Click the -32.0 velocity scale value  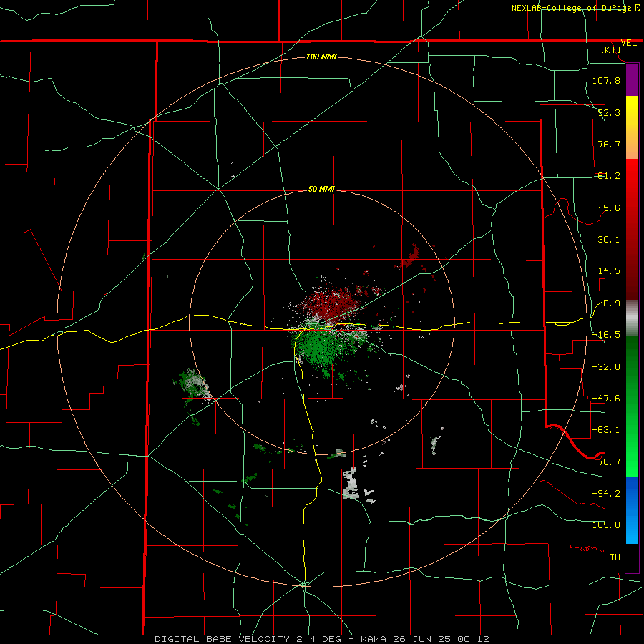606,366
